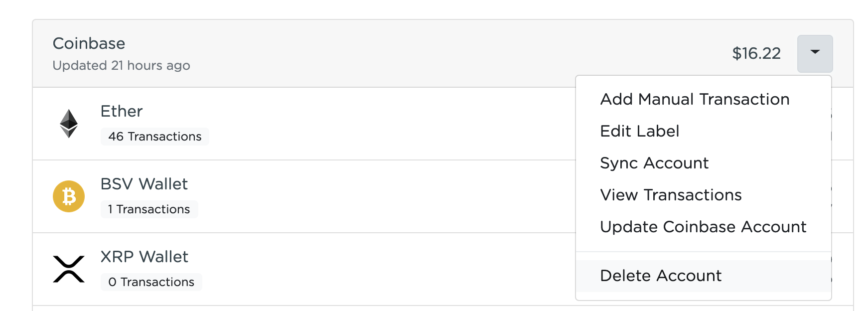Image resolution: width=868 pixels, height=311 pixels.
Task: Click the Updated 21 hours ago text
Action: [121, 65]
